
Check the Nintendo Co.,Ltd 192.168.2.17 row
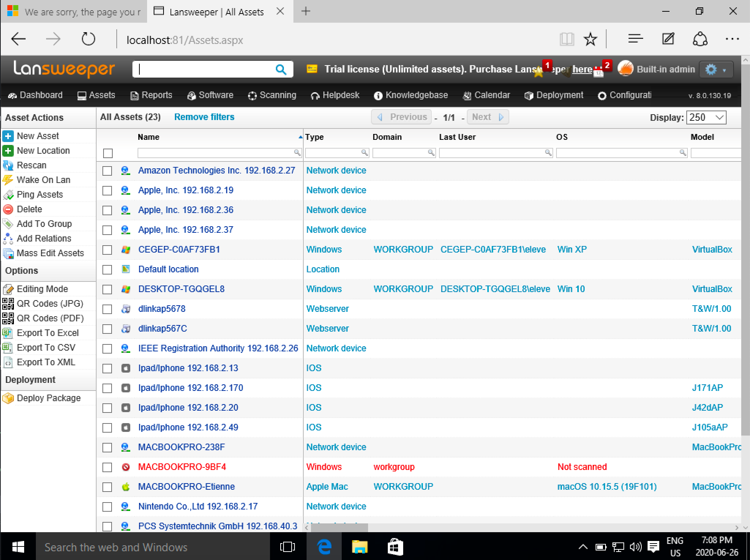[107, 507]
